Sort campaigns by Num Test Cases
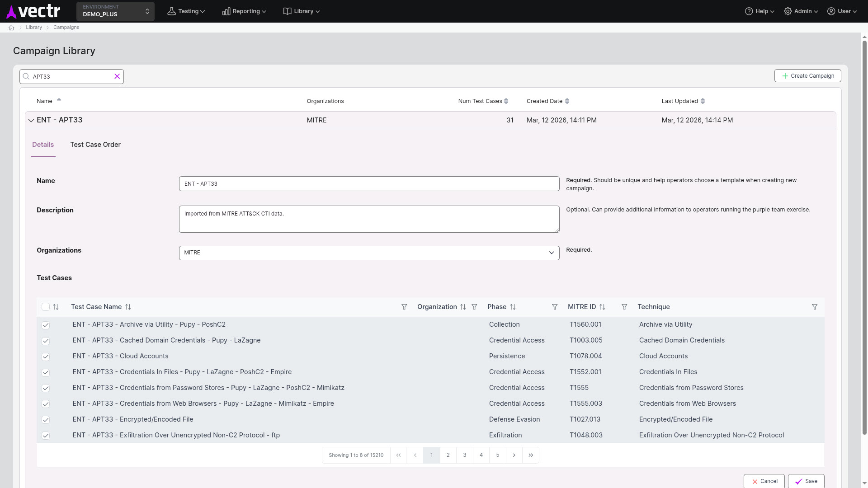 pos(506,101)
